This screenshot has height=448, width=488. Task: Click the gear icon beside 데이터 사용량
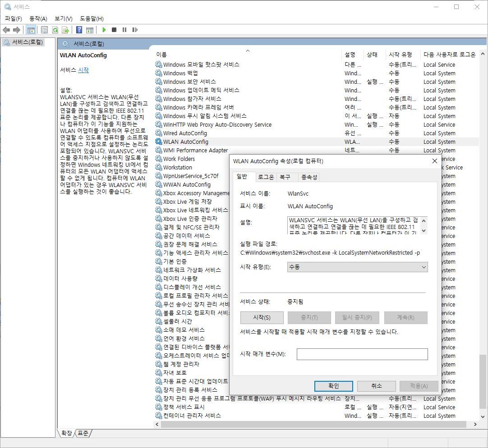pos(159,279)
